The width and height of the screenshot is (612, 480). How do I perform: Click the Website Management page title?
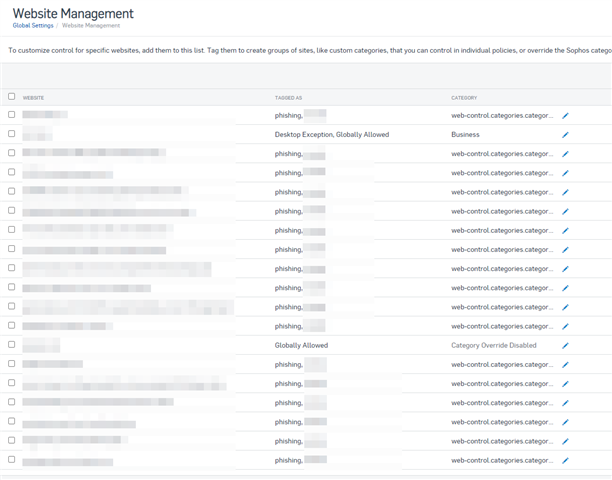tap(73, 13)
